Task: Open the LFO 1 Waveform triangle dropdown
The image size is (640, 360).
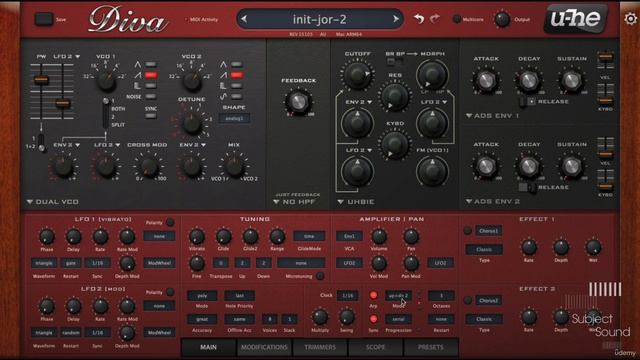Action: coord(44,263)
